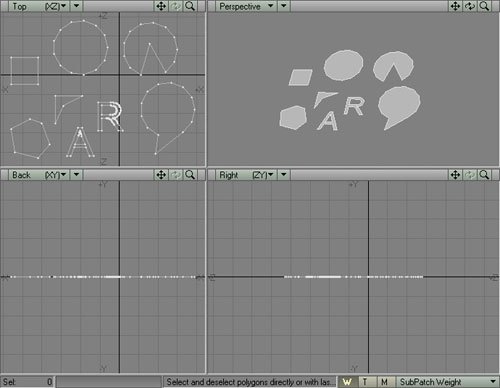This screenshot has width=500, height=388.
Task: Toggle the W weight map button
Action: click(x=347, y=382)
